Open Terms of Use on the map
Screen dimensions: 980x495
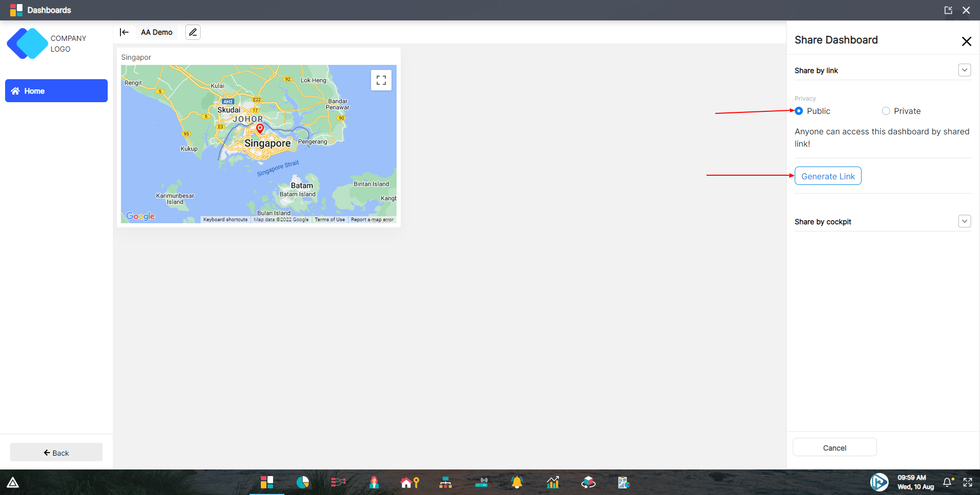329,219
